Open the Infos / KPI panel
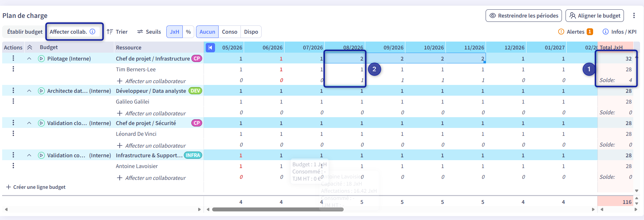The height and width of the screenshot is (220, 644). (620, 32)
